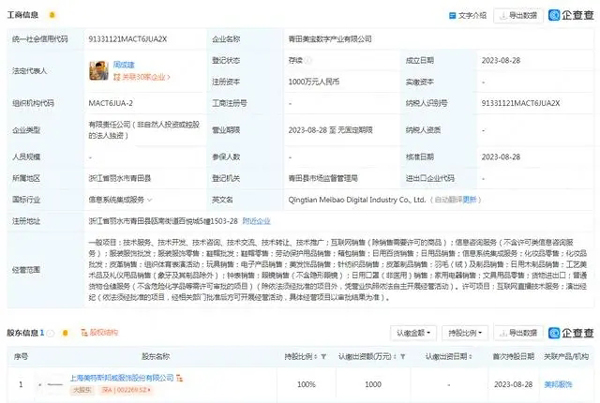Click the yellow dot icon beside 工商信息
This screenshot has width=600, height=403.
coord(52,15)
